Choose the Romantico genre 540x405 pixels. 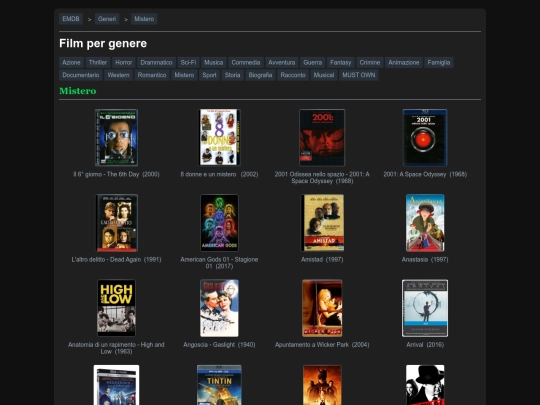(x=152, y=75)
